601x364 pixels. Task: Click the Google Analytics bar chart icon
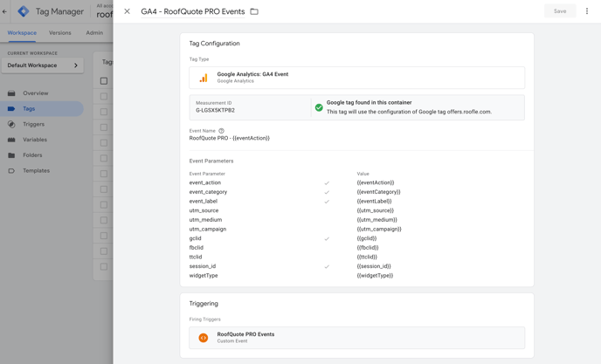tap(204, 78)
